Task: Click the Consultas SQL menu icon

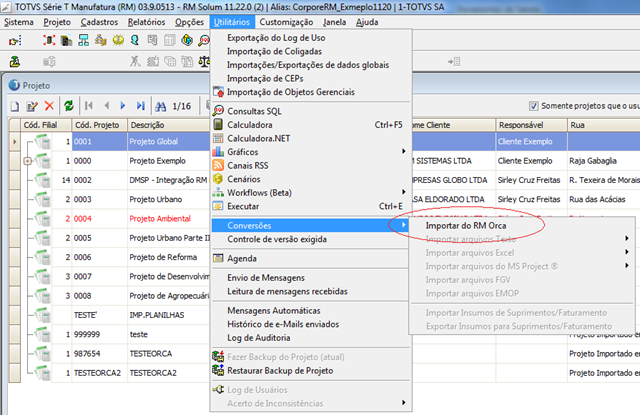Action: pyautogui.click(x=218, y=111)
